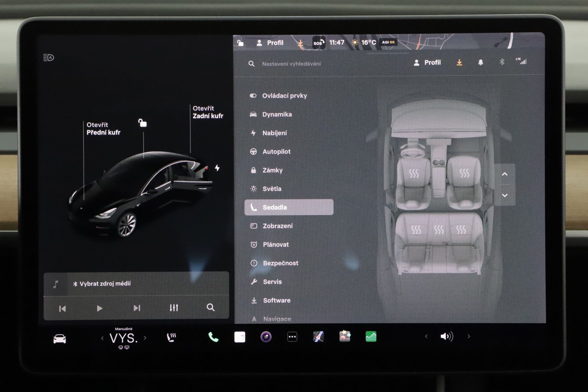Tap the seat heater icon in bottom bar
Screen dimensions: 588x392
click(171, 337)
